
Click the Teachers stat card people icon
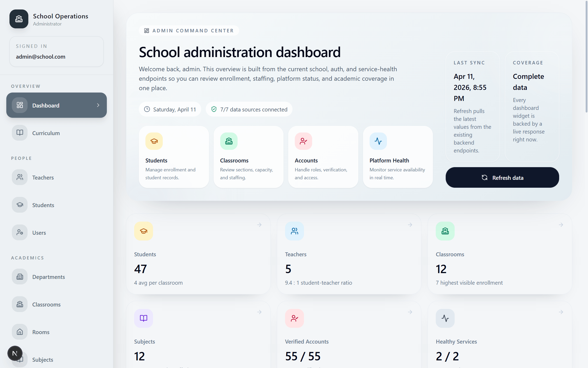coord(295,231)
